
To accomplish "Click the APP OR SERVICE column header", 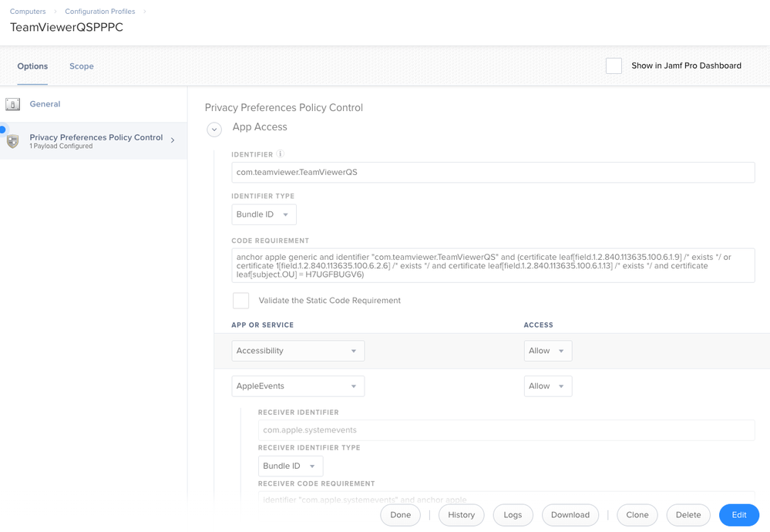I will coord(263,325).
